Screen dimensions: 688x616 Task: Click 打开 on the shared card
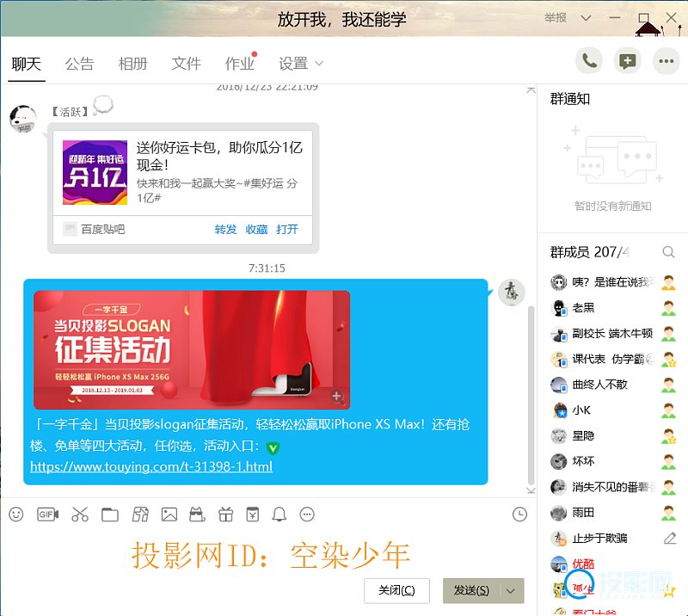pyautogui.click(x=287, y=229)
